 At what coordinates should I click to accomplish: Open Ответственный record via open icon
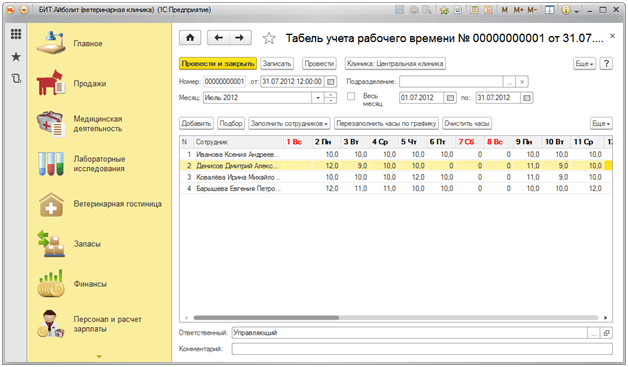click(606, 333)
